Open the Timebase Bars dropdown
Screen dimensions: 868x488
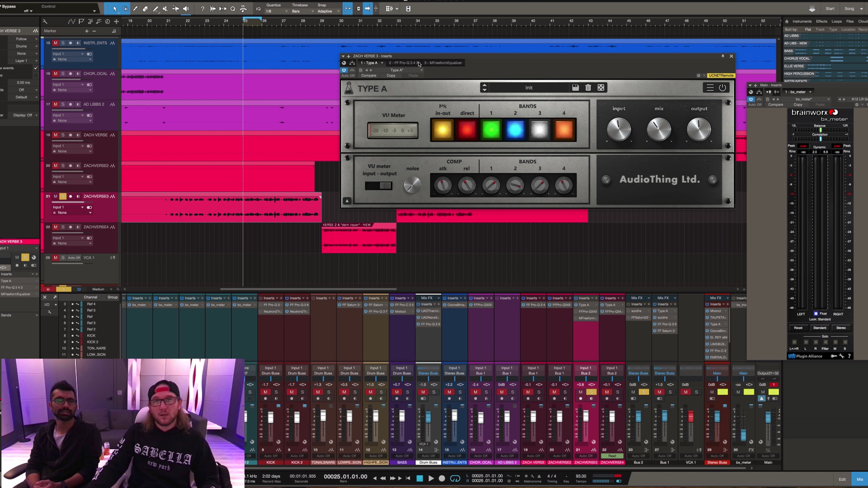tap(303, 11)
